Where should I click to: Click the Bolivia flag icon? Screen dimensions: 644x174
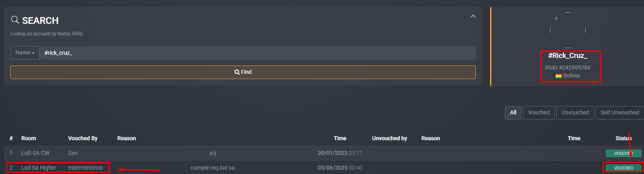(558, 76)
